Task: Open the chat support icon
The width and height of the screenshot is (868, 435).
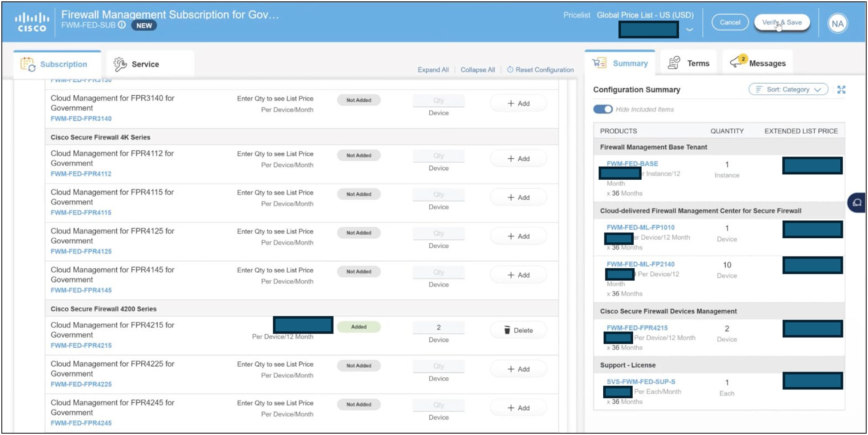Action: pyautogui.click(x=857, y=203)
